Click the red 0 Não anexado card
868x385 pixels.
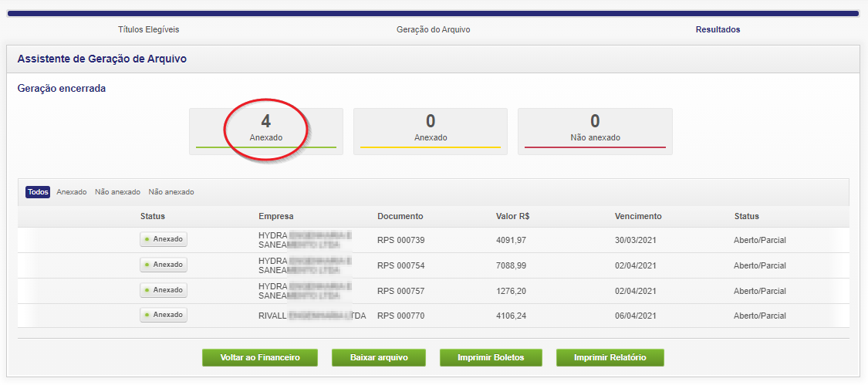pos(595,130)
